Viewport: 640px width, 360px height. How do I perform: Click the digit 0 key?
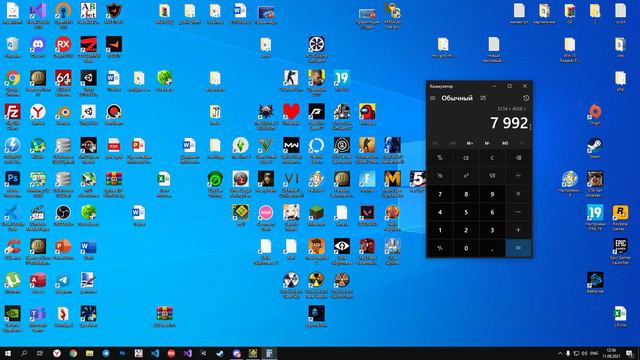(466, 248)
